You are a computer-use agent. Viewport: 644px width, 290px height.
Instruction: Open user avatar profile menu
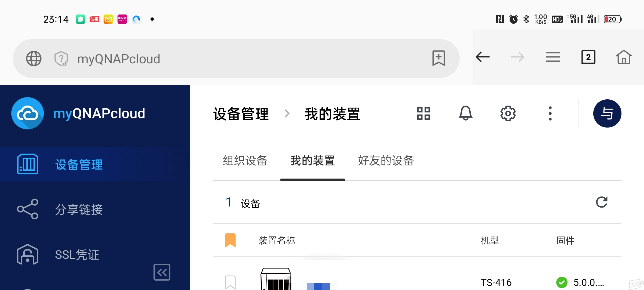coord(607,113)
